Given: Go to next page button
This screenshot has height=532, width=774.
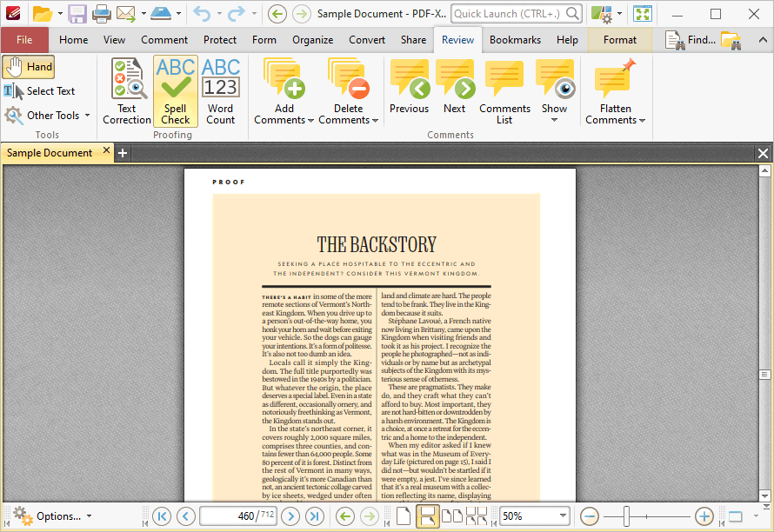Looking at the screenshot, I should pos(290,516).
